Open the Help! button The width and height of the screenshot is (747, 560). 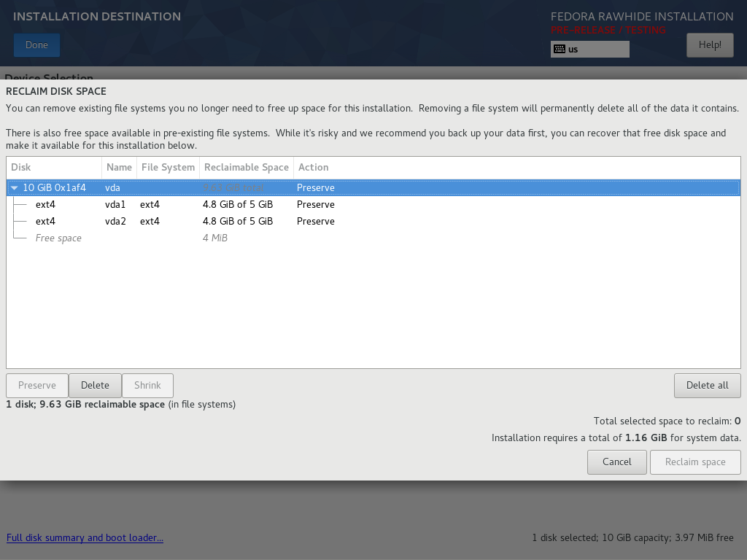click(x=710, y=44)
